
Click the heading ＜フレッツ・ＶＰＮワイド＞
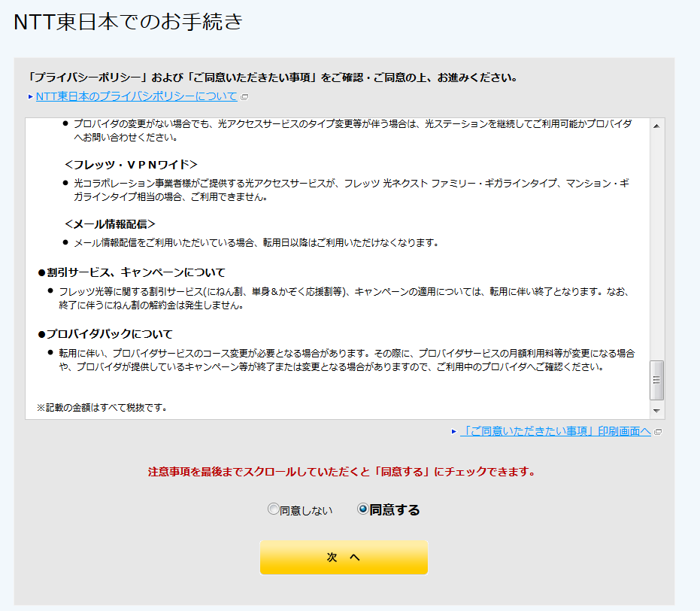131,164
